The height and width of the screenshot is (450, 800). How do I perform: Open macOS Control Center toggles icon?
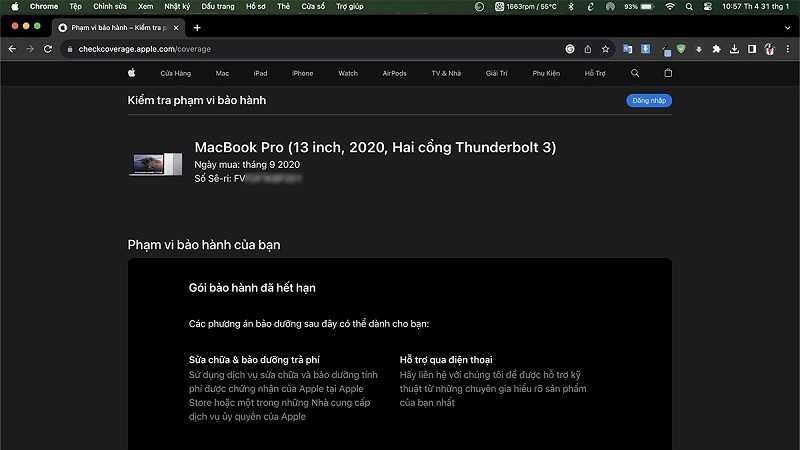[707, 7]
